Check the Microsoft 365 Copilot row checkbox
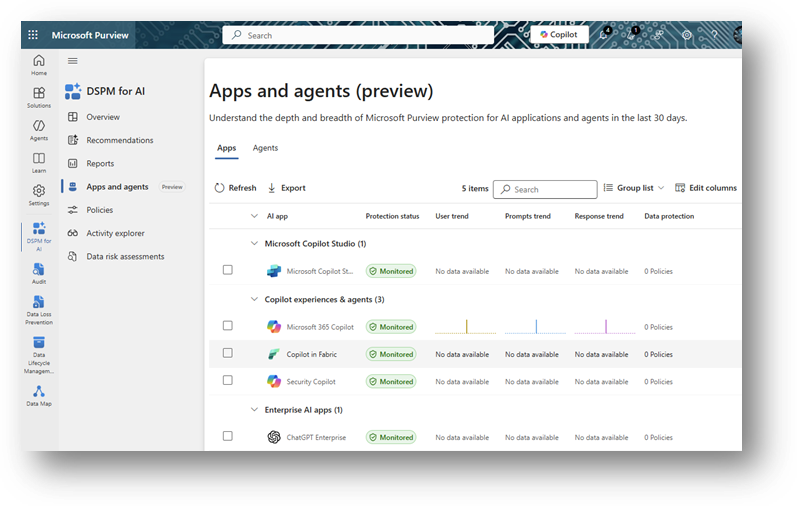The height and width of the screenshot is (506, 797). (x=228, y=325)
